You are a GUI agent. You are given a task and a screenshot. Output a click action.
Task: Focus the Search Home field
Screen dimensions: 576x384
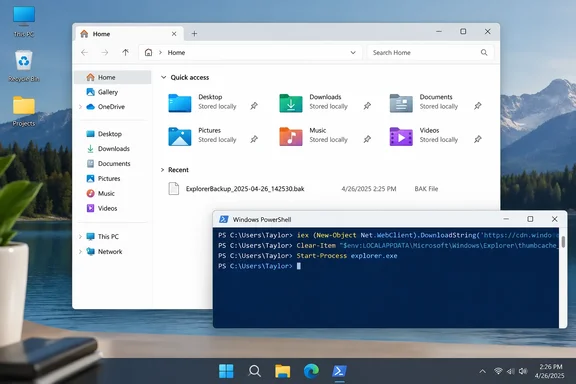(x=431, y=53)
